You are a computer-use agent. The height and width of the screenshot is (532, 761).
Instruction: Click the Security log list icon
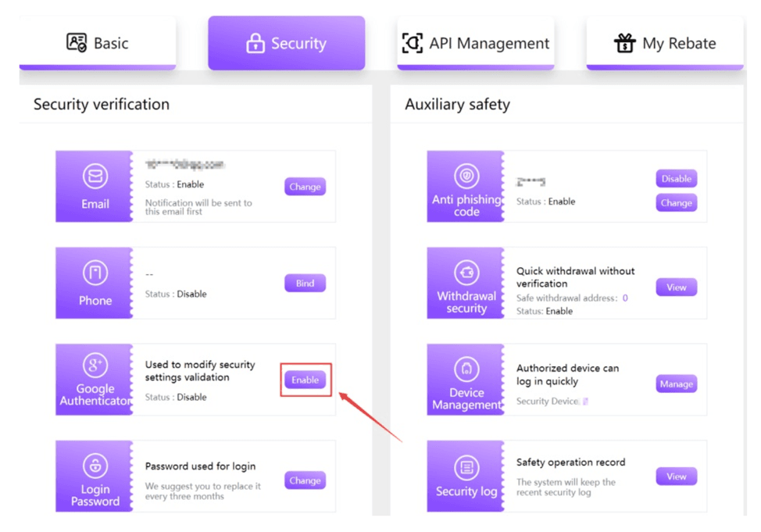click(466, 468)
